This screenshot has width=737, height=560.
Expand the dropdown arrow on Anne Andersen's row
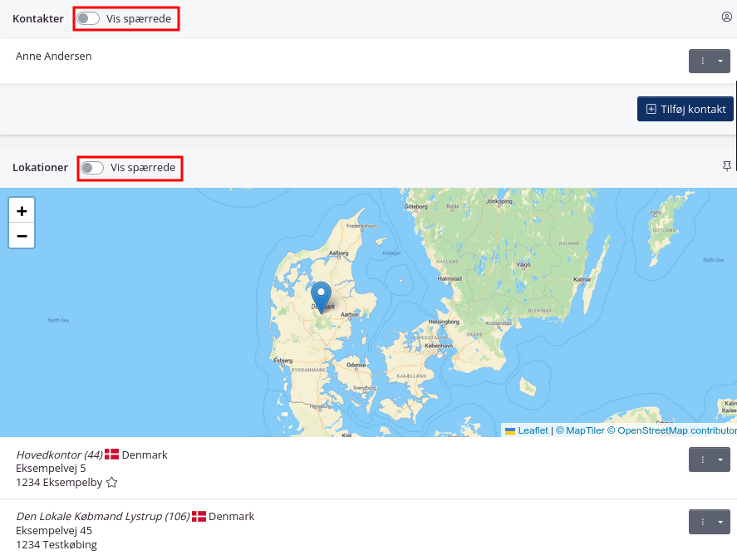[x=720, y=60]
